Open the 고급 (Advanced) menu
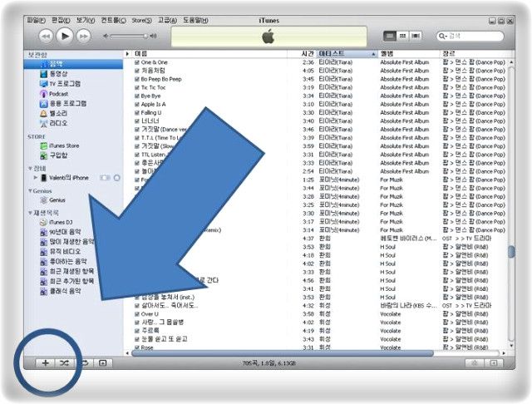The height and width of the screenshot is (404, 532). click(167, 20)
